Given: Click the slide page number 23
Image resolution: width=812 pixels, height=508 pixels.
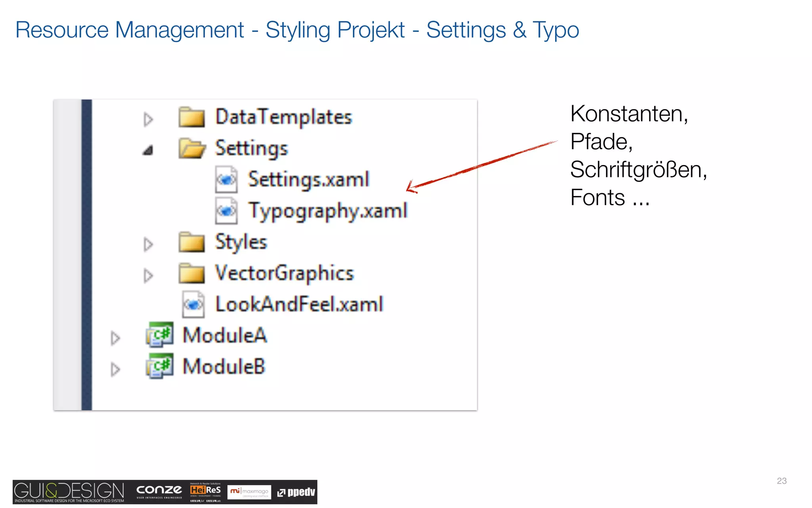Looking at the screenshot, I should point(782,481).
